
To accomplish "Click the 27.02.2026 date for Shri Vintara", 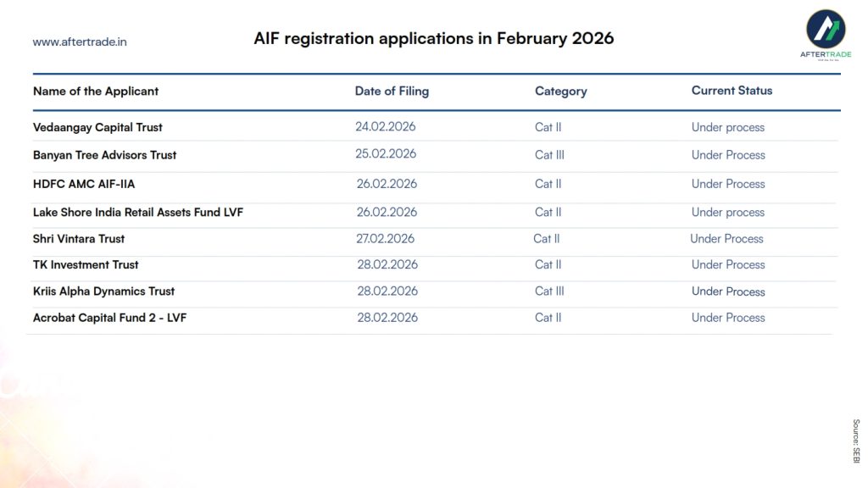I will (386, 239).
